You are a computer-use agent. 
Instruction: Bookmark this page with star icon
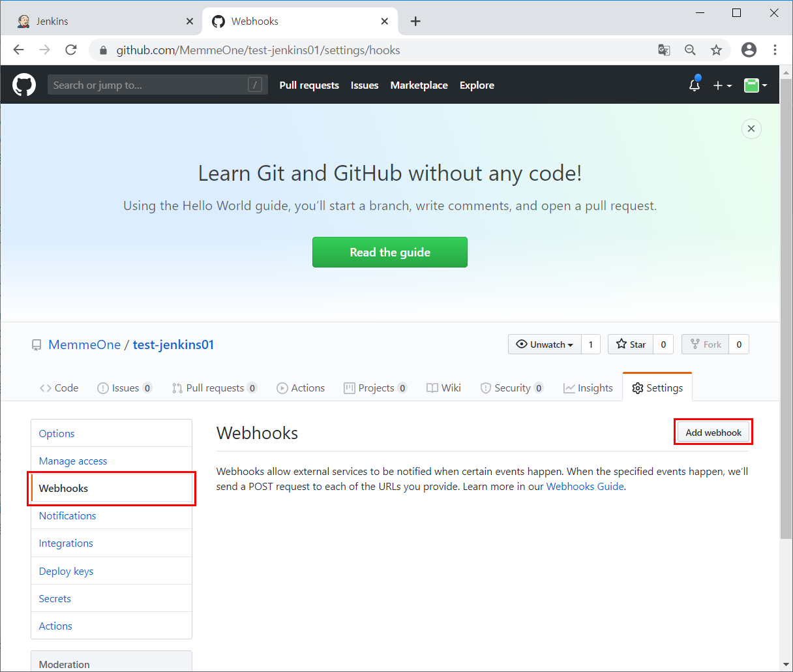point(716,50)
